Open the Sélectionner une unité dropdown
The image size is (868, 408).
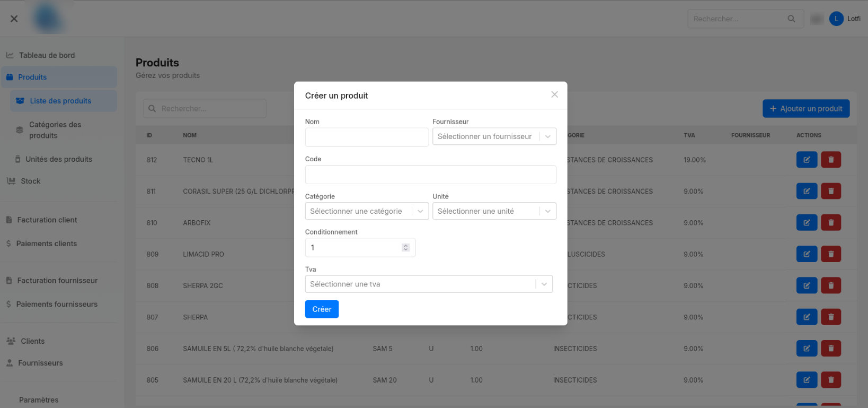coord(494,211)
